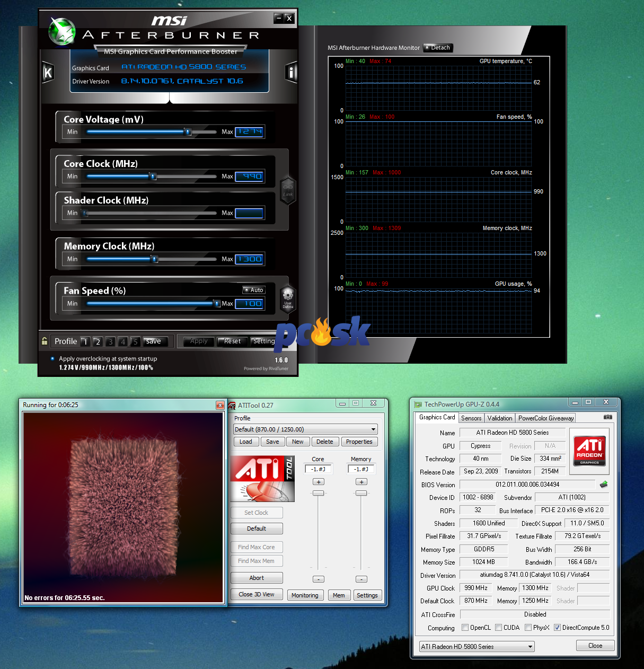Increase Core clock with plus button
The height and width of the screenshot is (669, 644).
click(319, 482)
